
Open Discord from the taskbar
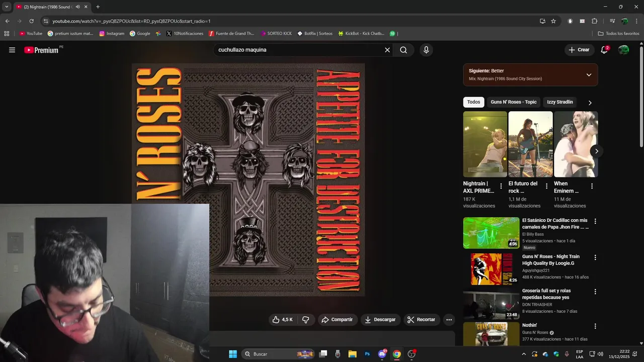(x=382, y=354)
